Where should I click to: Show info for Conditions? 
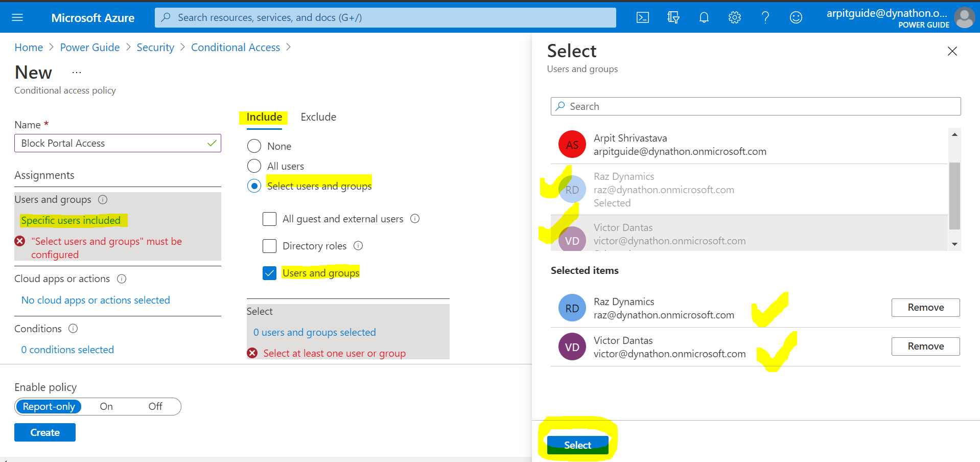(x=73, y=329)
